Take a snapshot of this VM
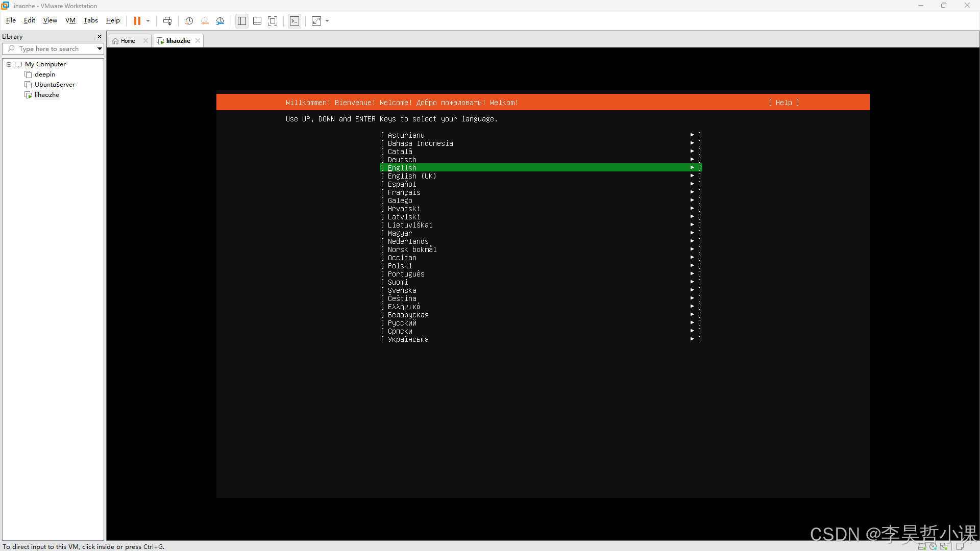 [189, 21]
